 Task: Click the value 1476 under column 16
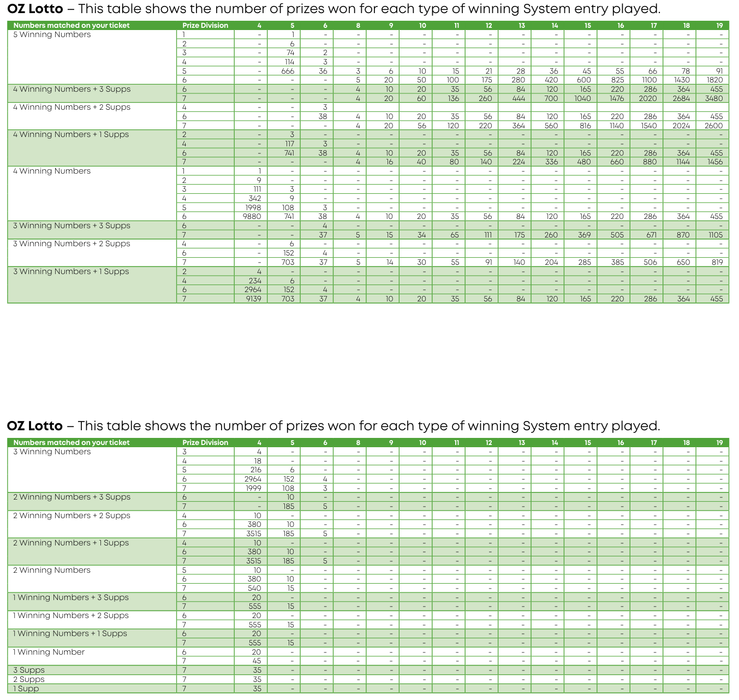(x=617, y=98)
